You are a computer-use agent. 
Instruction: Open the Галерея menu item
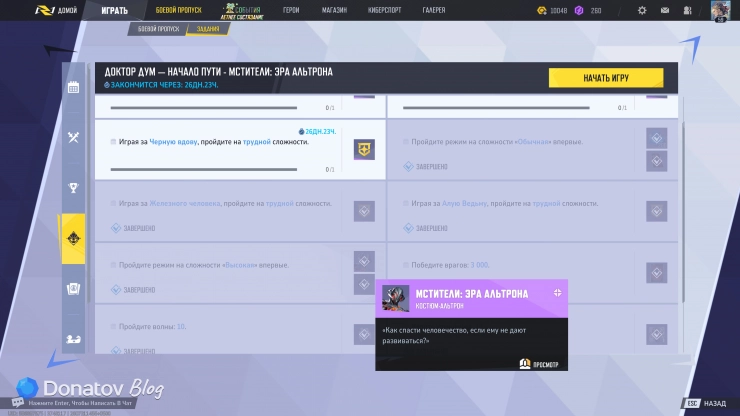[x=434, y=10]
